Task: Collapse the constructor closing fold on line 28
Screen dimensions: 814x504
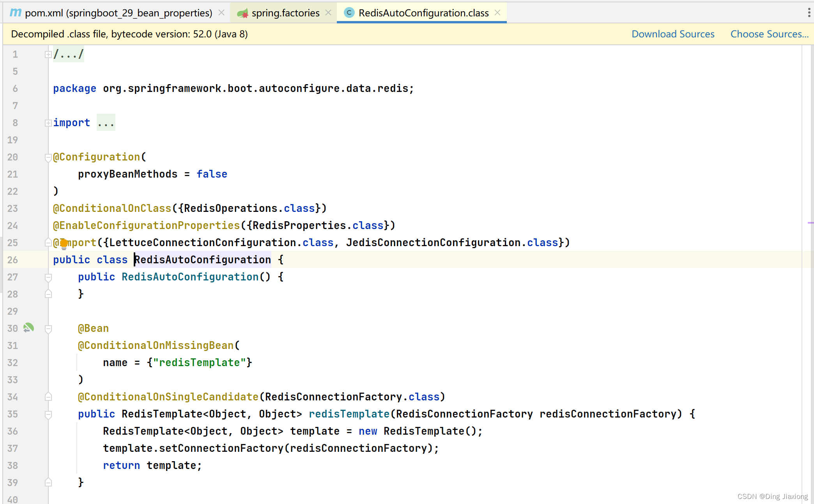Action: click(48, 294)
